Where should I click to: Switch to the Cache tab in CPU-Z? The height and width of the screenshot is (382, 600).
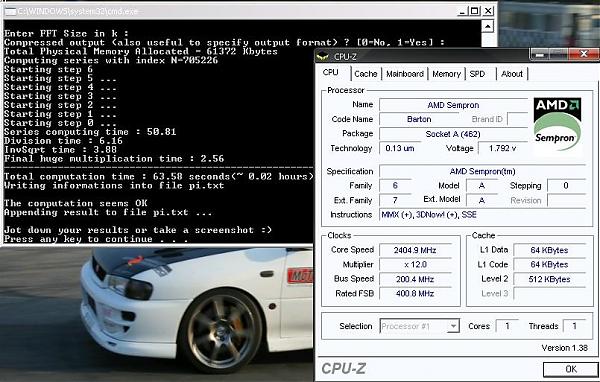366,74
